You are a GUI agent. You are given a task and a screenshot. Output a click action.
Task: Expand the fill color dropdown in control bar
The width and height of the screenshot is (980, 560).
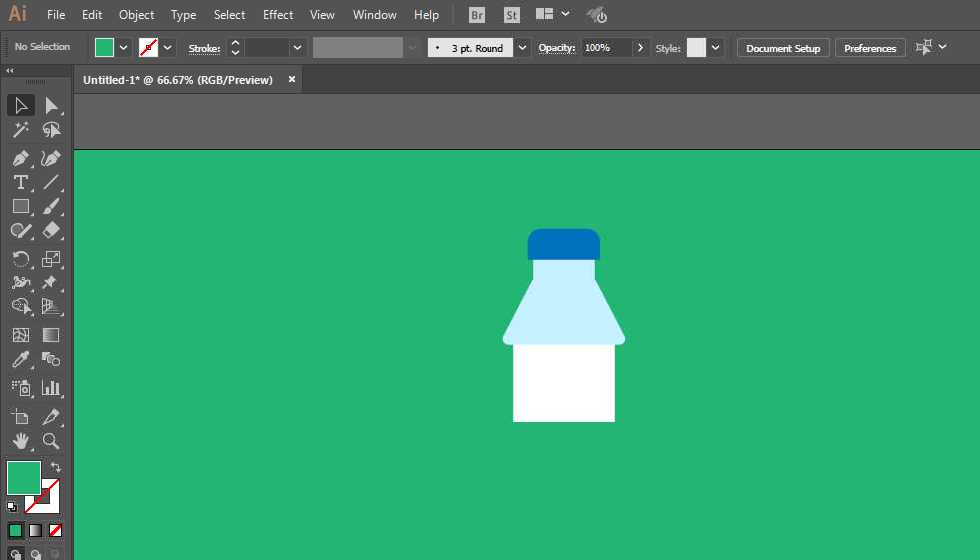coord(124,47)
